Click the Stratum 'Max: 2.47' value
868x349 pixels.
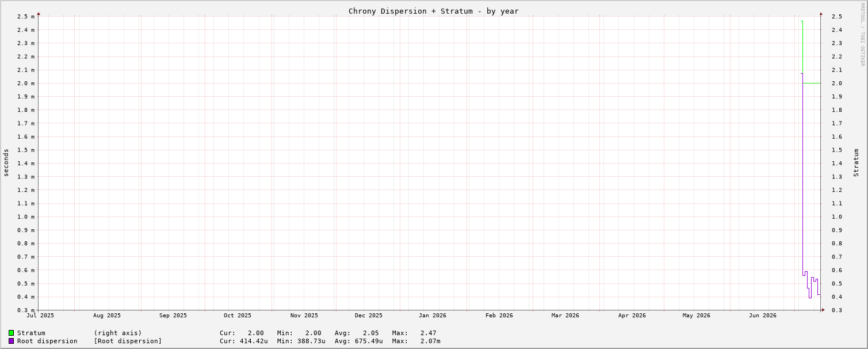click(x=414, y=333)
